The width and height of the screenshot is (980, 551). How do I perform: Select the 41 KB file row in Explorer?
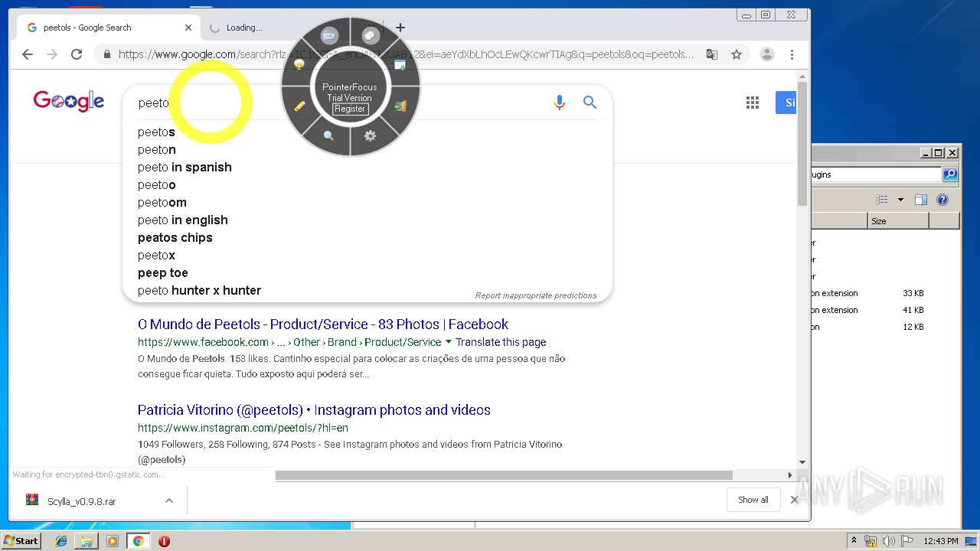pyautogui.click(x=885, y=310)
